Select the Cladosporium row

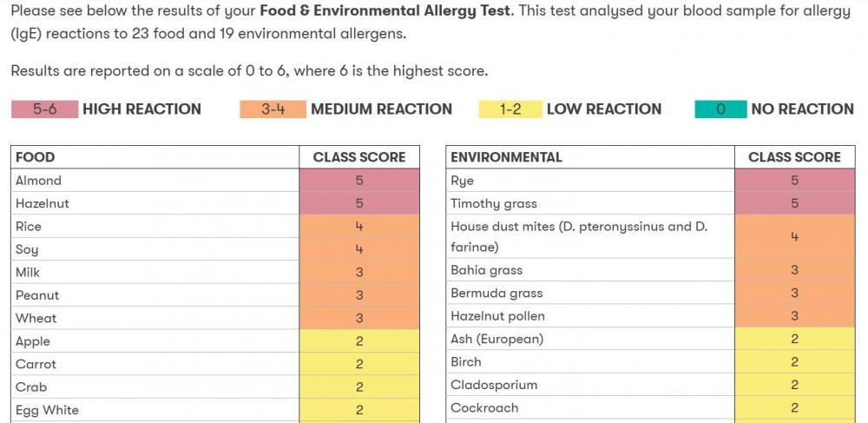point(650,385)
